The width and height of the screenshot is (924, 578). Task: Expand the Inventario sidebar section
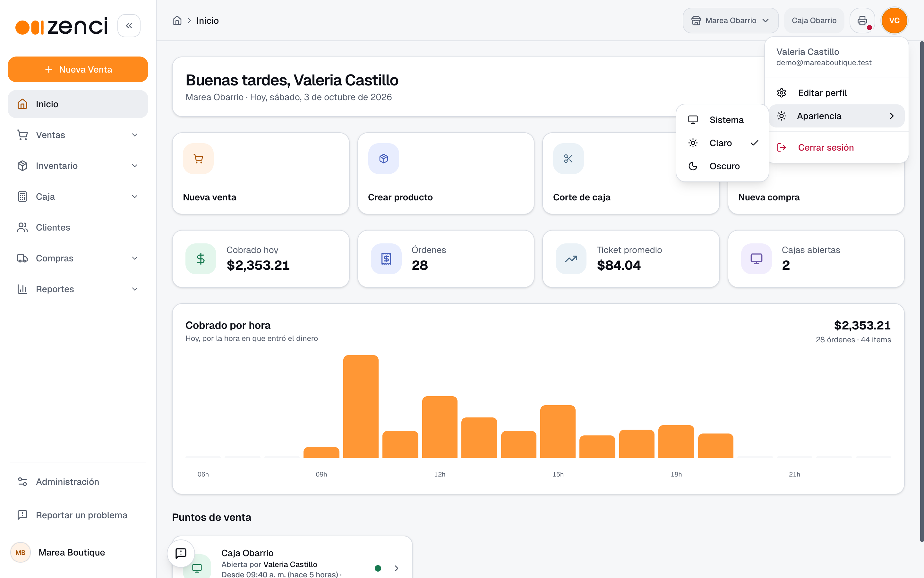[x=78, y=166]
